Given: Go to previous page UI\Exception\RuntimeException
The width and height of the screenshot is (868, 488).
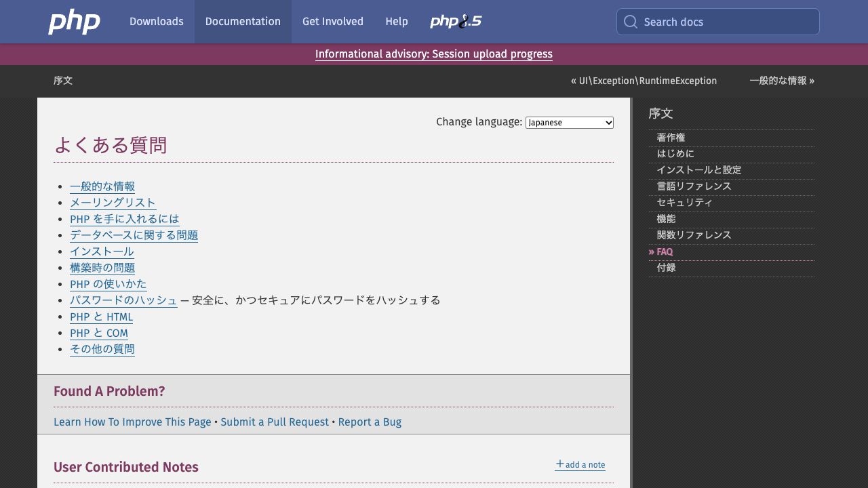Looking at the screenshot, I should click(x=644, y=81).
